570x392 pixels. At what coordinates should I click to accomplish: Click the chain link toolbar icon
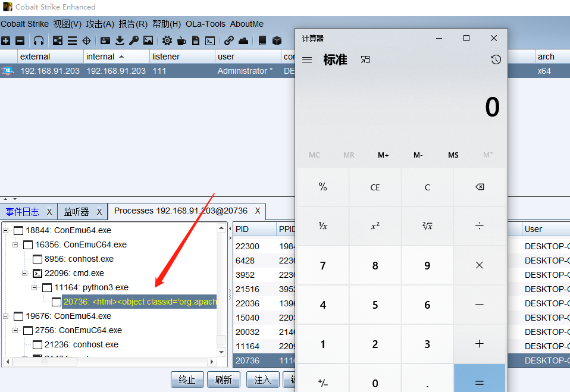tap(228, 40)
